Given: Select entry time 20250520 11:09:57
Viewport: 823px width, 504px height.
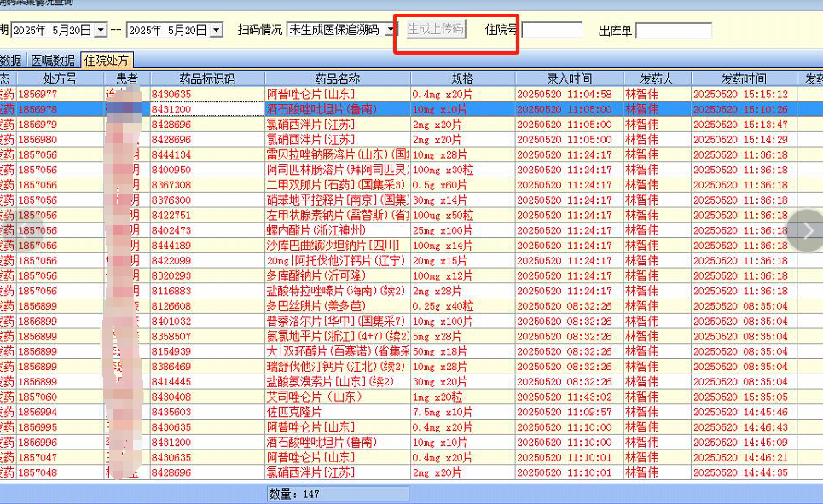Looking at the screenshot, I should pyautogui.click(x=570, y=412).
